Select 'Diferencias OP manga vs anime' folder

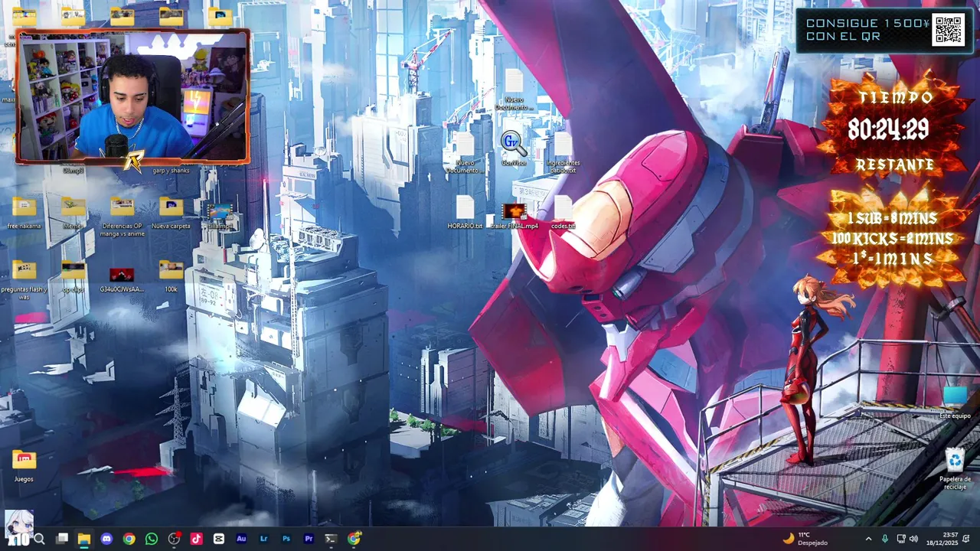pos(122,217)
